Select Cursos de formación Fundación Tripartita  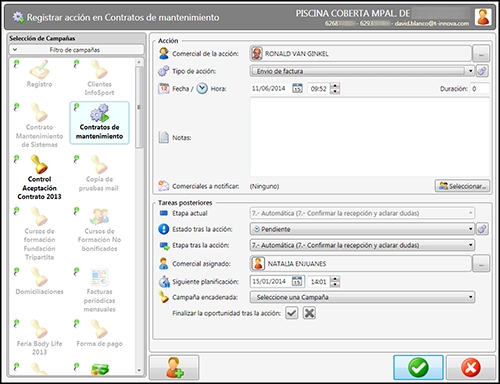(39, 234)
